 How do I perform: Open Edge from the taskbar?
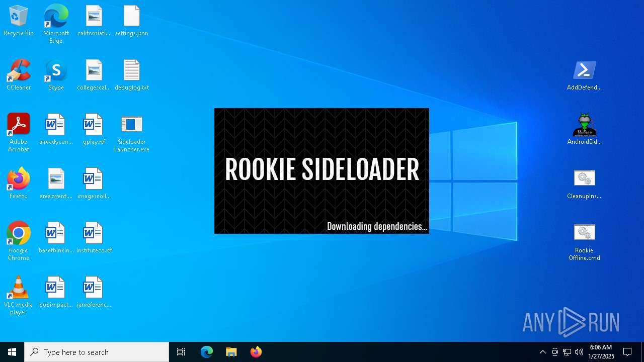click(207, 352)
